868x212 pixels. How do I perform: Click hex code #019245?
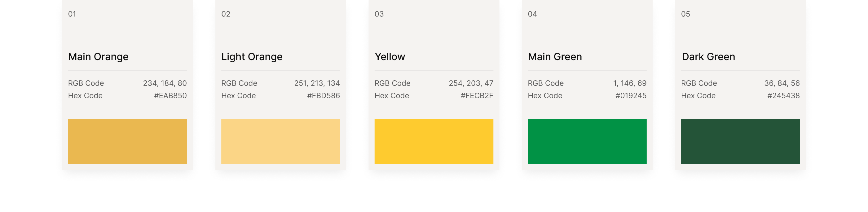(x=631, y=96)
